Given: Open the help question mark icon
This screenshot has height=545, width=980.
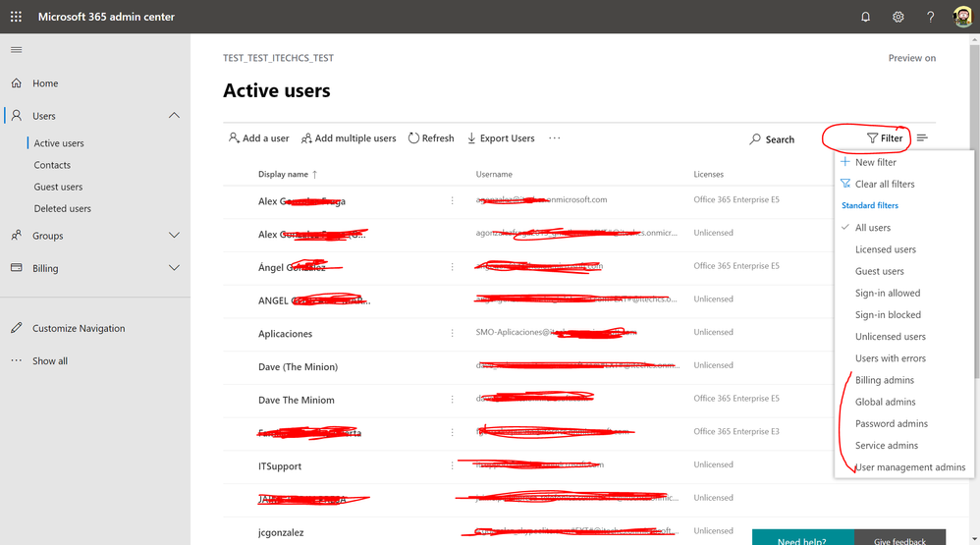Looking at the screenshot, I should tap(931, 17).
